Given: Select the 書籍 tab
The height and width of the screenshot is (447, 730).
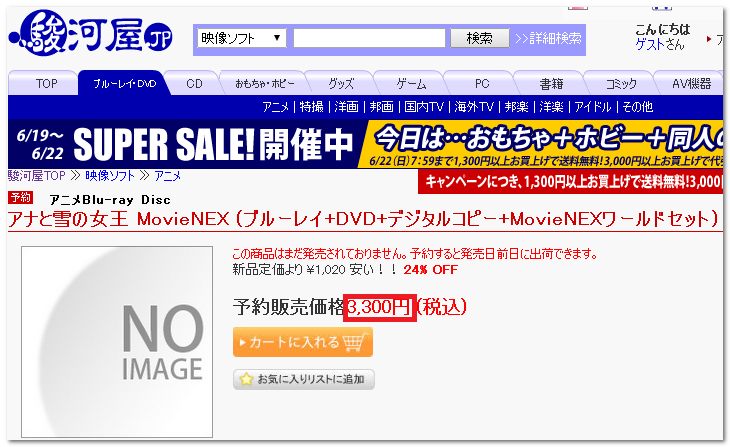Looking at the screenshot, I should coord(551,83).
